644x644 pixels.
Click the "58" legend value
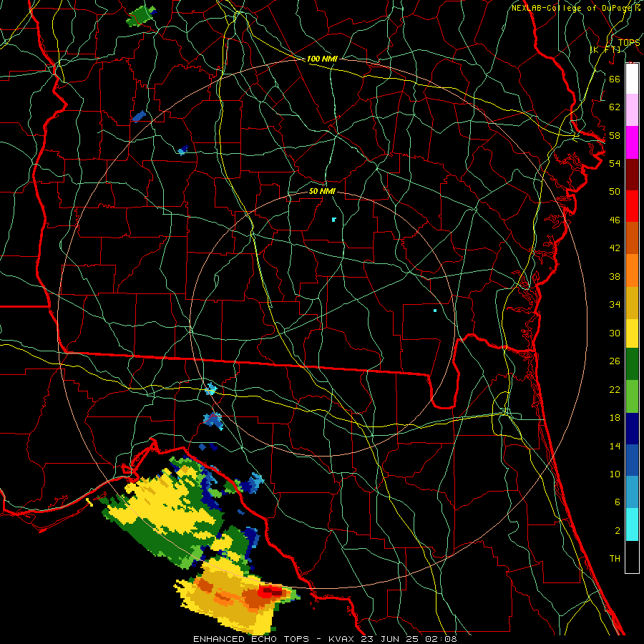pos(615,135)
